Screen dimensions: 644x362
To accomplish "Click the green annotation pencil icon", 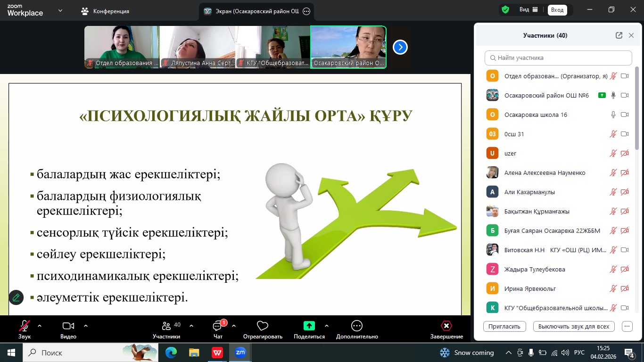I will click(x=16, y=297).
